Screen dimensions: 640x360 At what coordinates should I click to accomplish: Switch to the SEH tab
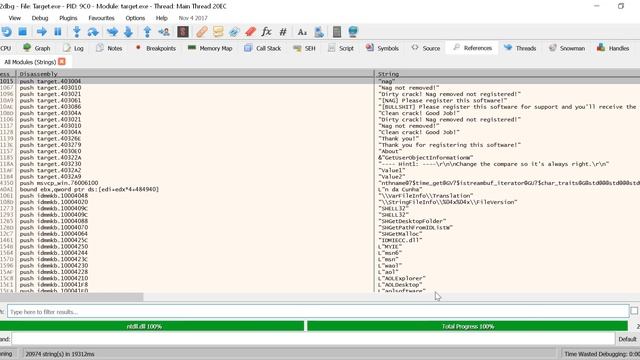click(304, 48)
